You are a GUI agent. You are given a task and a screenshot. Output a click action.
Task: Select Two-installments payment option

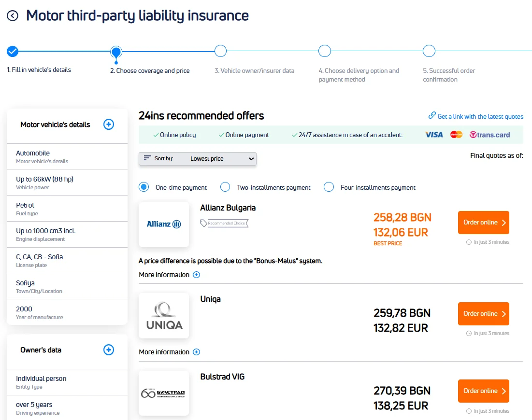click(x=225, y=187)
